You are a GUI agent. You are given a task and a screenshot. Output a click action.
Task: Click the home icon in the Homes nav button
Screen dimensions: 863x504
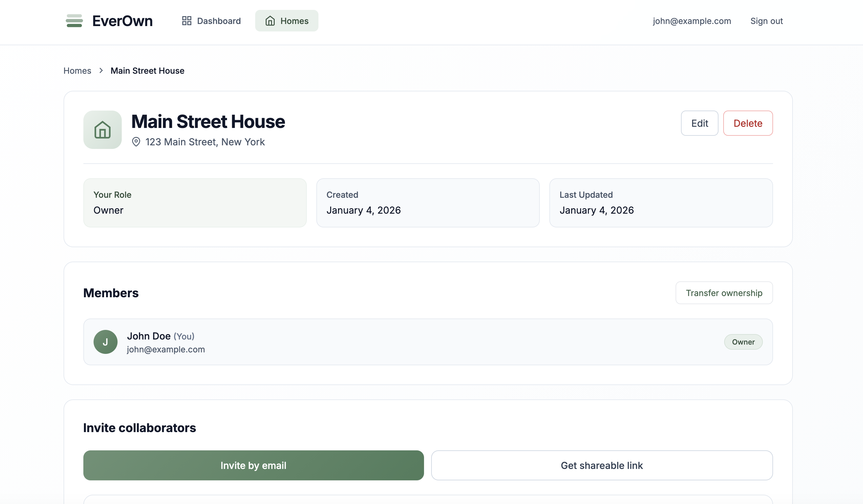point(270,21)
